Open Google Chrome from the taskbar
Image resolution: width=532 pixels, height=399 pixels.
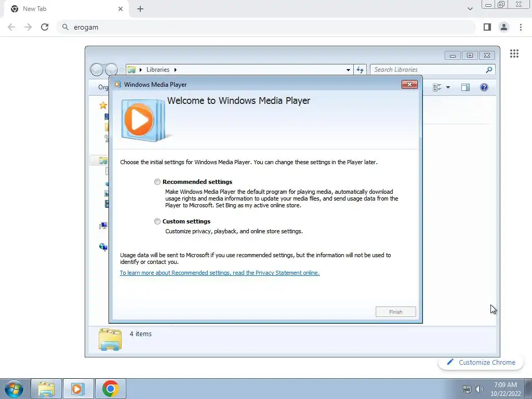[x=110, y=389]
